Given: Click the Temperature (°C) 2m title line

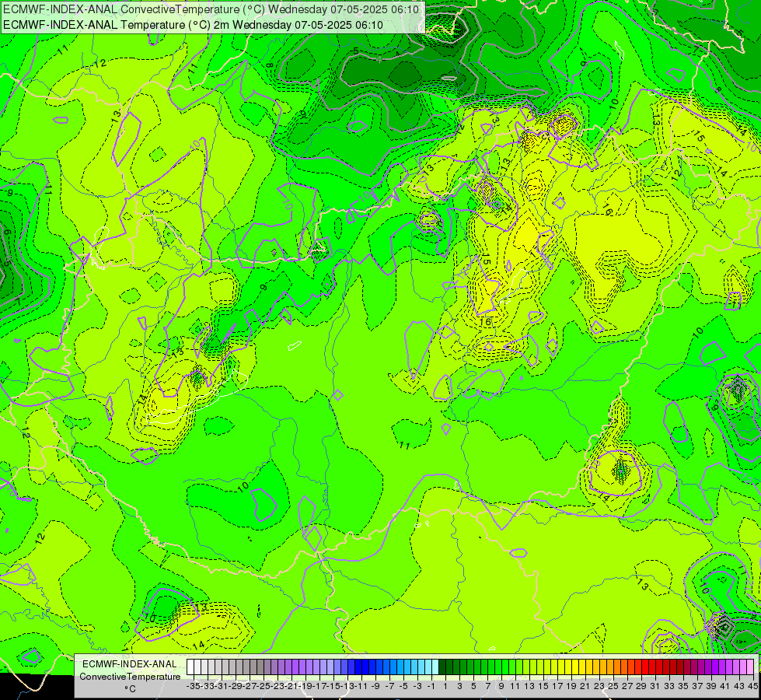Looking at the screenshot, I should click(193, 25).
